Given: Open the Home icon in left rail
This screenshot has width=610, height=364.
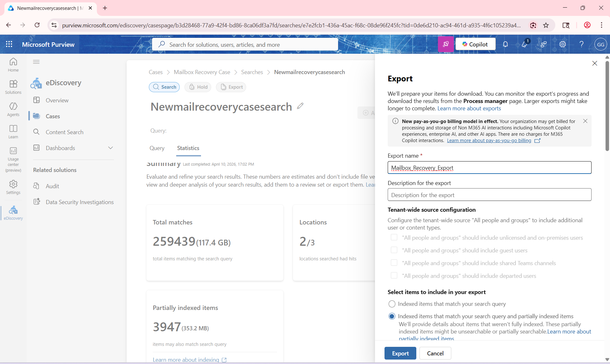Looking at the screenshot, I should (x=13, y=65).
